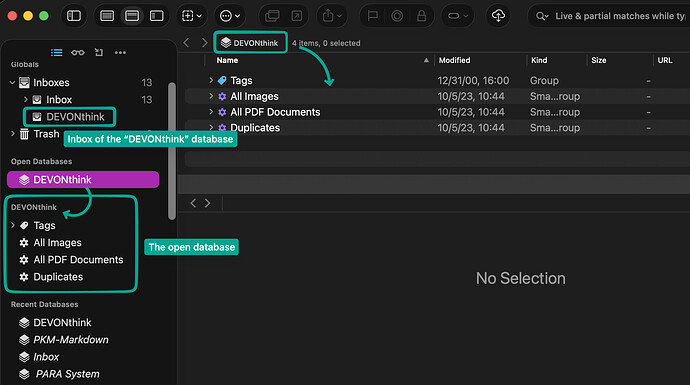Select Duplicates smart group in sidebar
The image size is (690, 385).
pyautogui.click(x=58, y=277)
